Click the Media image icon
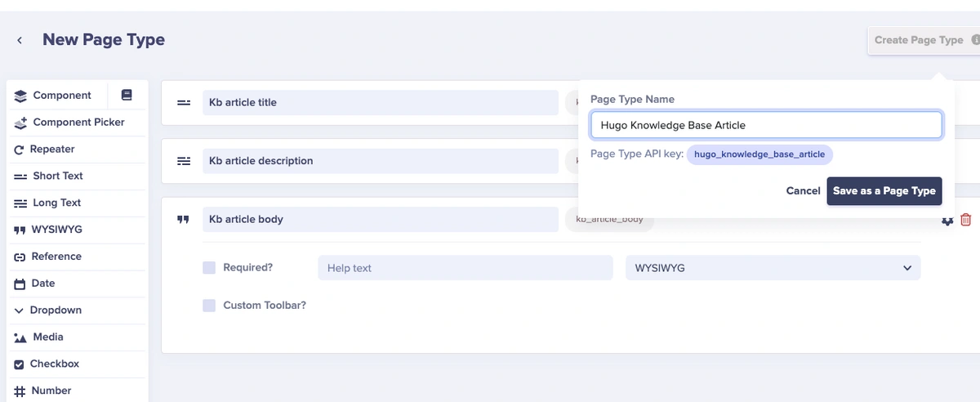980x402 pixels. coord(20,337)
